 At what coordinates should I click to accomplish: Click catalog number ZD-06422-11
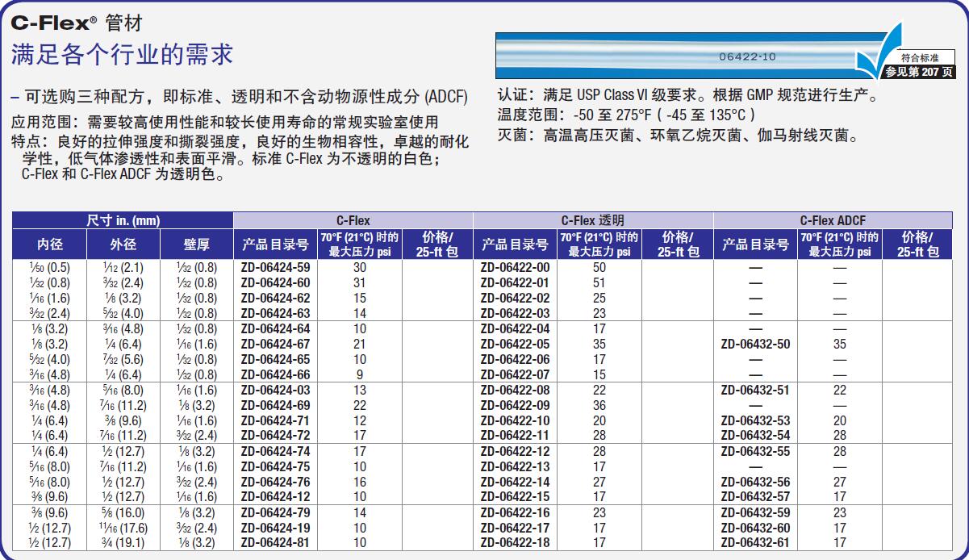[515, 436]
